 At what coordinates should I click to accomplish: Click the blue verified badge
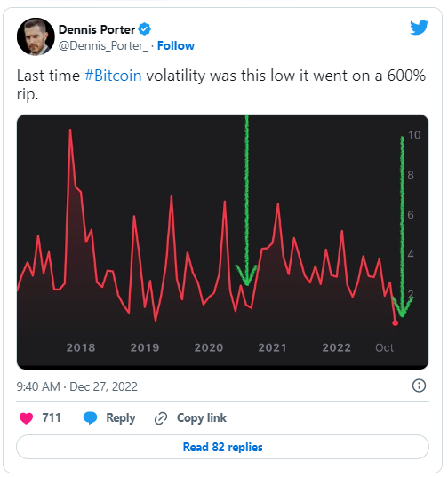point(144,29)
